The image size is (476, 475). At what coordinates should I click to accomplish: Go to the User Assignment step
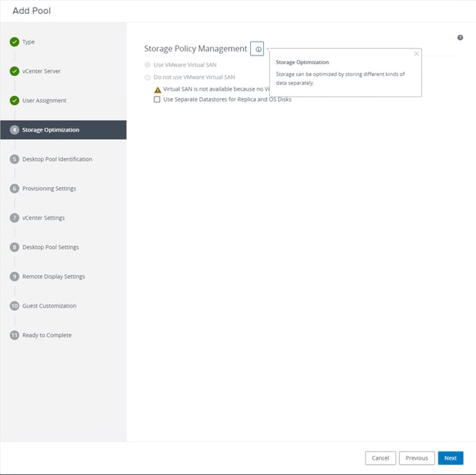click(x=45, y=101)
